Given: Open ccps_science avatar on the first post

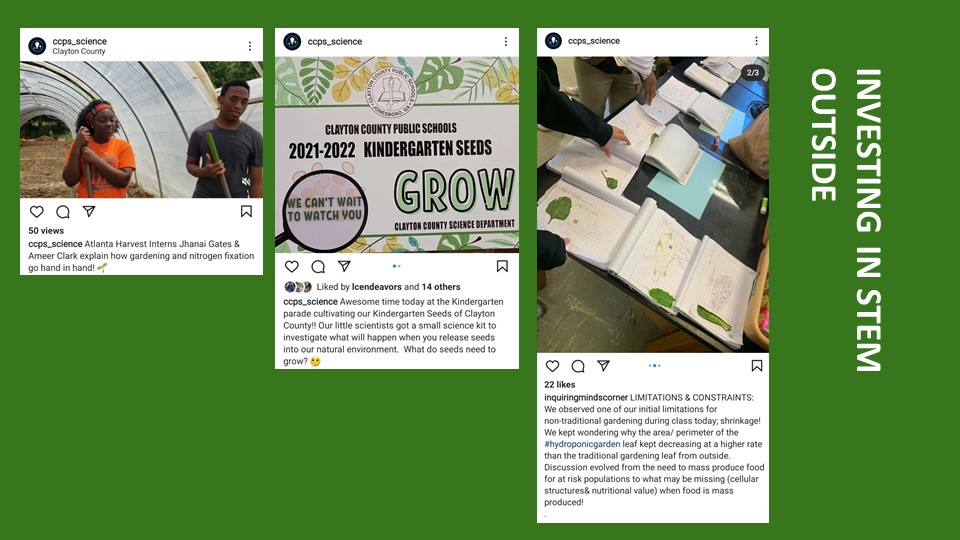Looking at the screenshot, I should point(37,46).
